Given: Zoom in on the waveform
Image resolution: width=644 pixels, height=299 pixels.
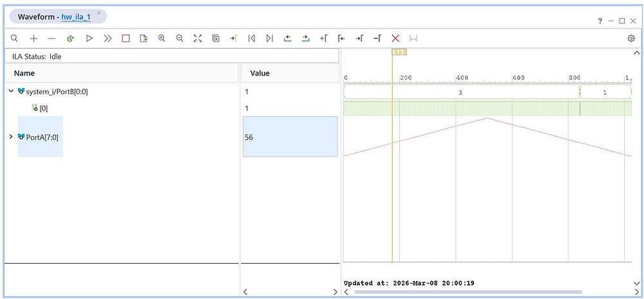Looking at the screenshot, I should tap(162, 38).
